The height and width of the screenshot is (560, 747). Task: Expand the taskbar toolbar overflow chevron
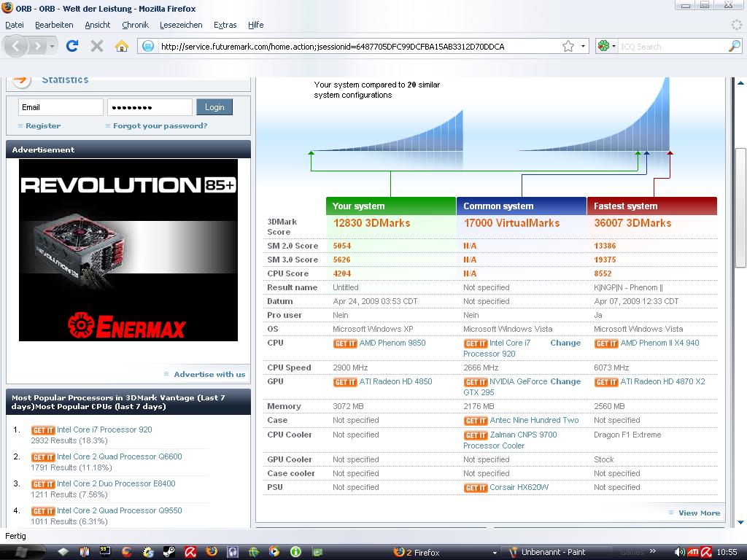653,551
